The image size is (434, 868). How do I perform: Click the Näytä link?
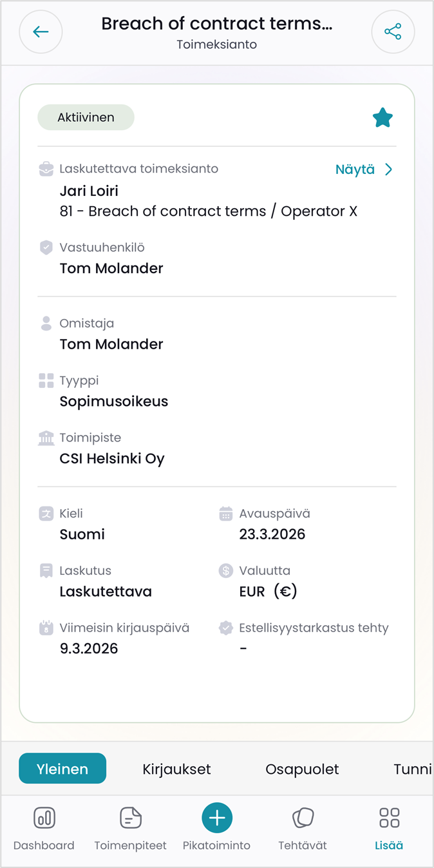[355, 169]
